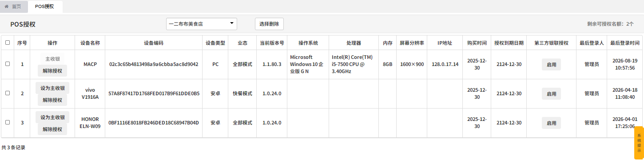This screenshot has height=167, width=644.
Task: Click the 最后登录时间 column header
Action: 625,43
